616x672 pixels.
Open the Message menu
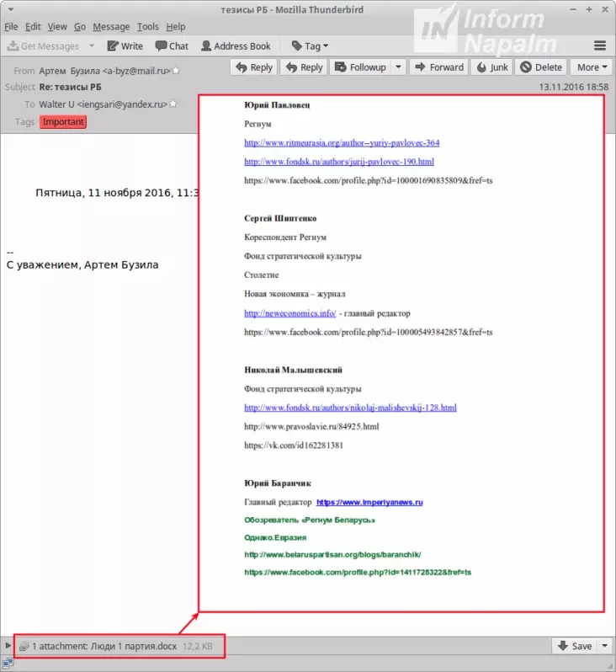tap(111, 27)
